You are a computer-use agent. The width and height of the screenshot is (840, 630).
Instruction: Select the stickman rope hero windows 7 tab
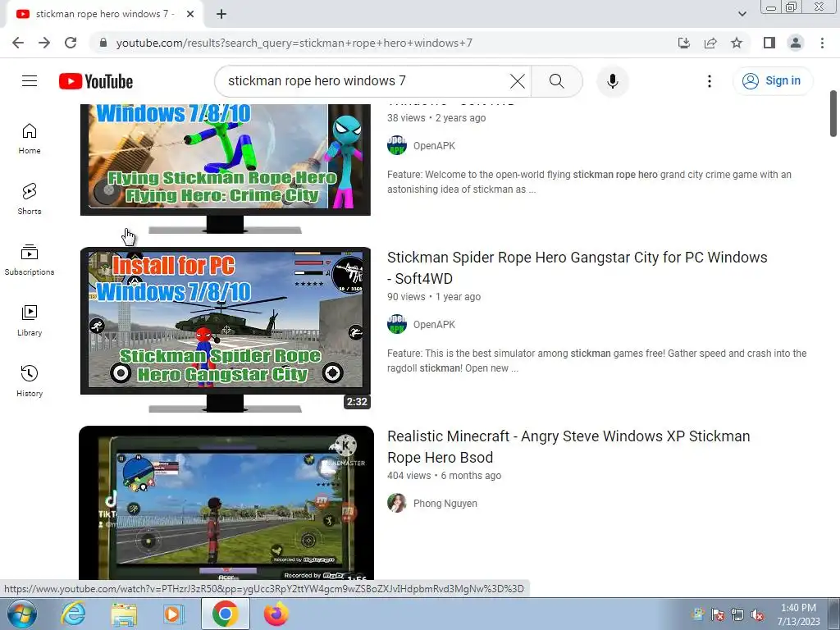(104, 15)
